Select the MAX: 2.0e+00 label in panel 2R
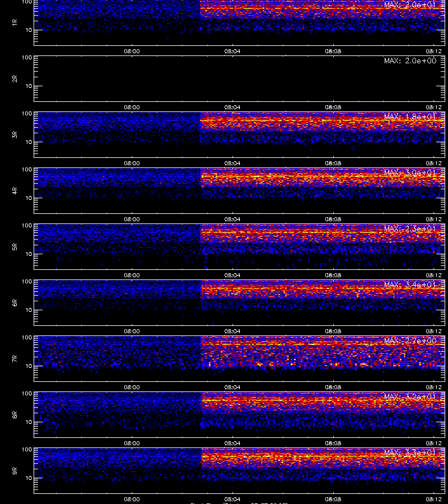Screen dimensions: 448x504 [x=410, y=60]
